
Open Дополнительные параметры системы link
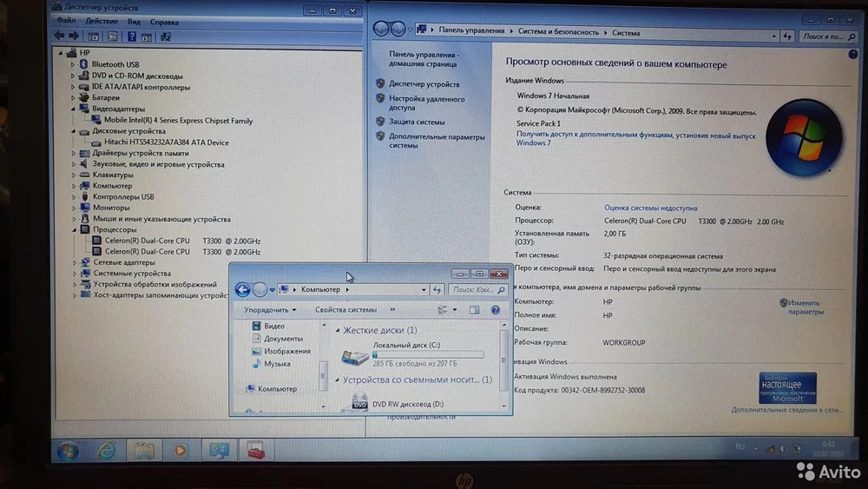pos(437,141)
